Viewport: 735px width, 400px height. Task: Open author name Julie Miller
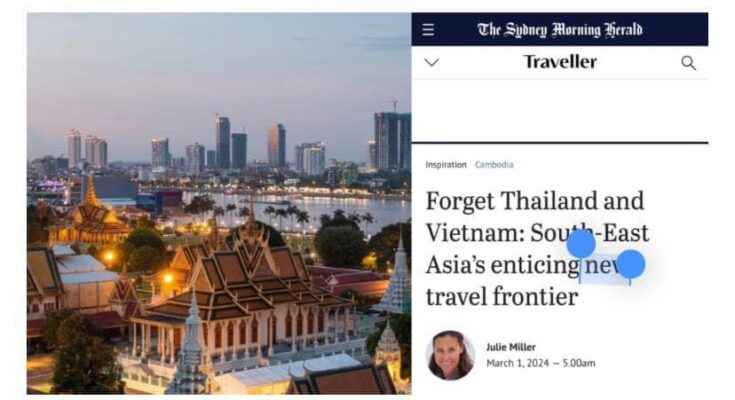[510, 347]
